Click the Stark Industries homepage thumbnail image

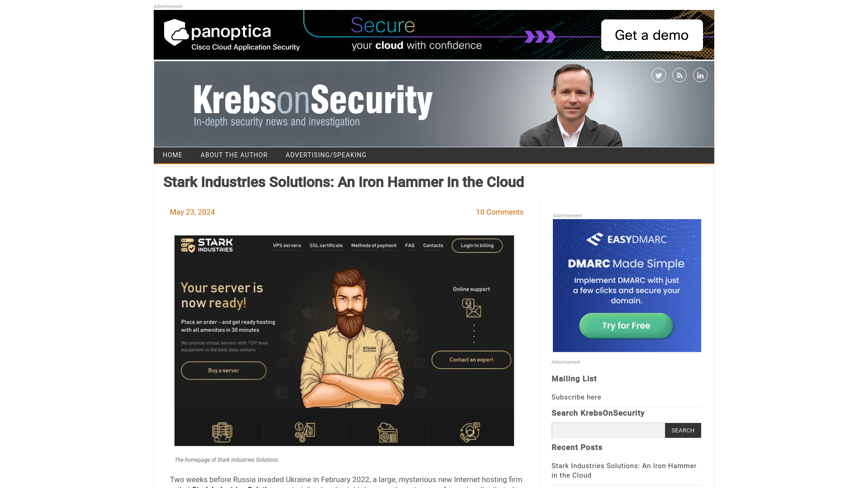344,340
